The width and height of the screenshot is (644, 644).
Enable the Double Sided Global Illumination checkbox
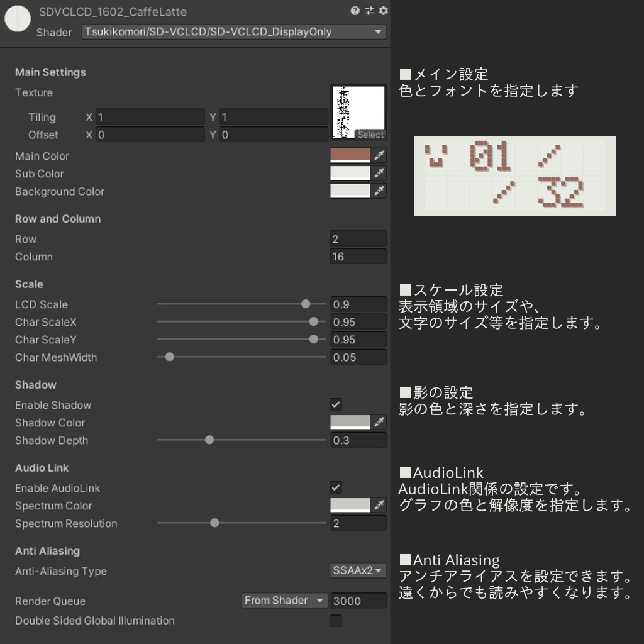(335, 620)
